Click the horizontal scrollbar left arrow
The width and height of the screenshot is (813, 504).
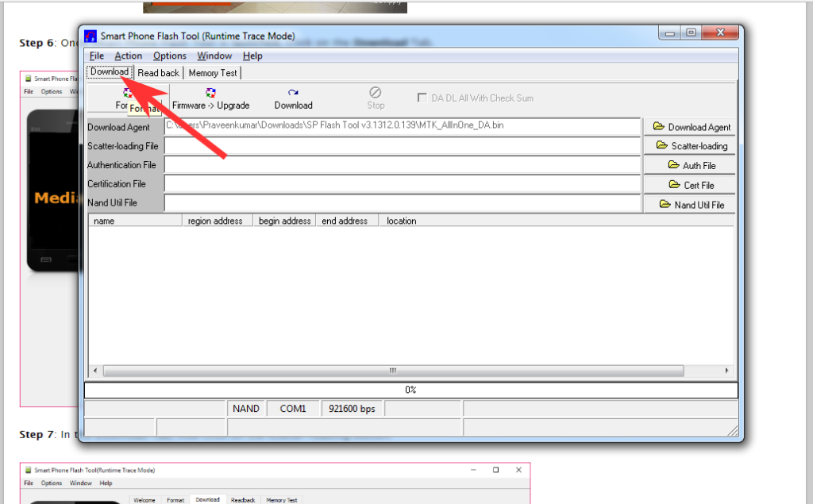click(95, 371)
